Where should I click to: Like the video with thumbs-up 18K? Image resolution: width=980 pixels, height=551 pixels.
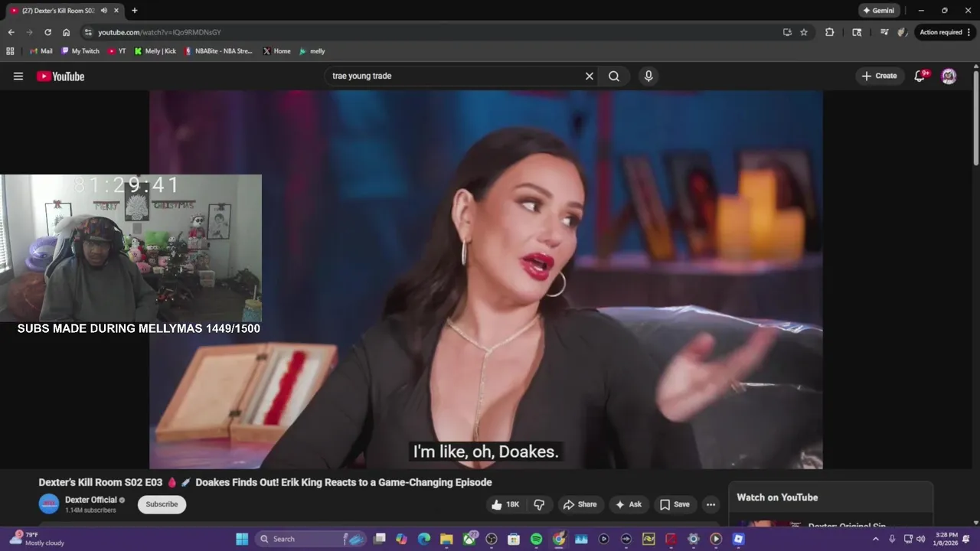tap(505, 504)
